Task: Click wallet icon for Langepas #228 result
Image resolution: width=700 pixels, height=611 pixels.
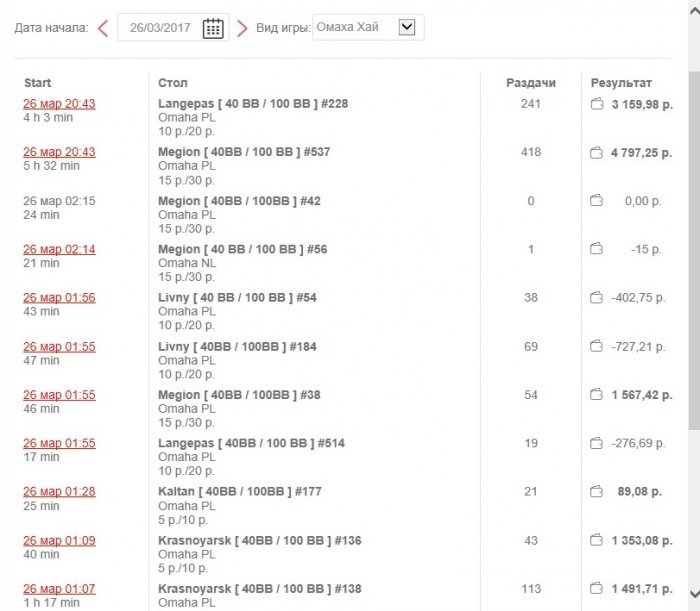Action: pyautogui.click(x=597, y=104)
